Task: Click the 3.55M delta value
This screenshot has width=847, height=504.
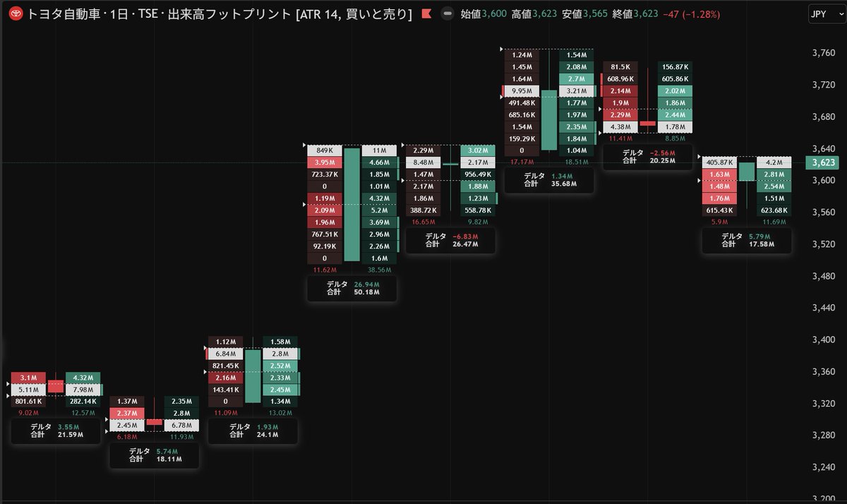Action: (x=68, y=426)
